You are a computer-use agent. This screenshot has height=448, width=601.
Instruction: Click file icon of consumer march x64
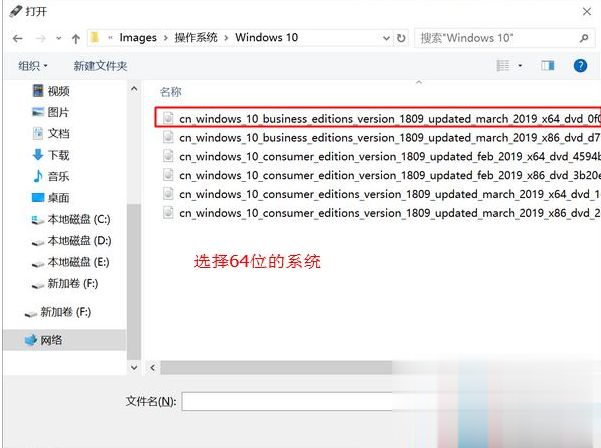point(168,193)
